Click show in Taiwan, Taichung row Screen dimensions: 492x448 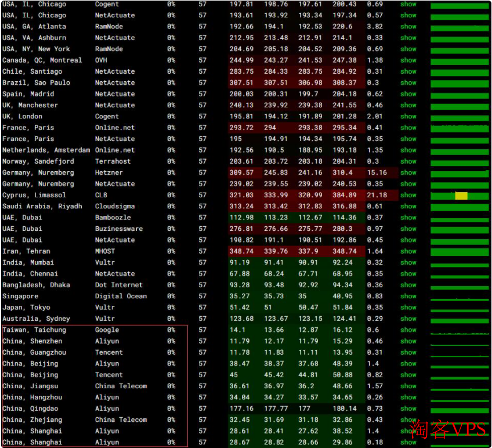pos(408,330)
